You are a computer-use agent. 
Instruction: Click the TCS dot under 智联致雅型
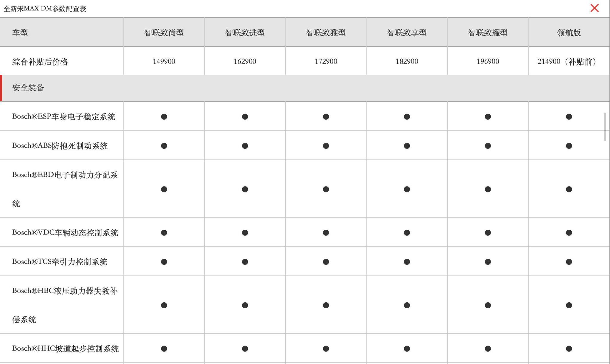pos(326,262)
